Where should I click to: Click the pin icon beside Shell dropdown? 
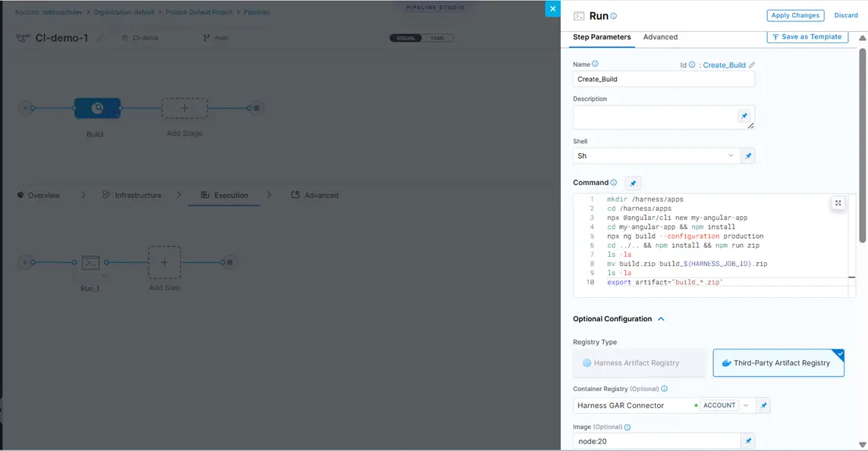pos(748,156)
